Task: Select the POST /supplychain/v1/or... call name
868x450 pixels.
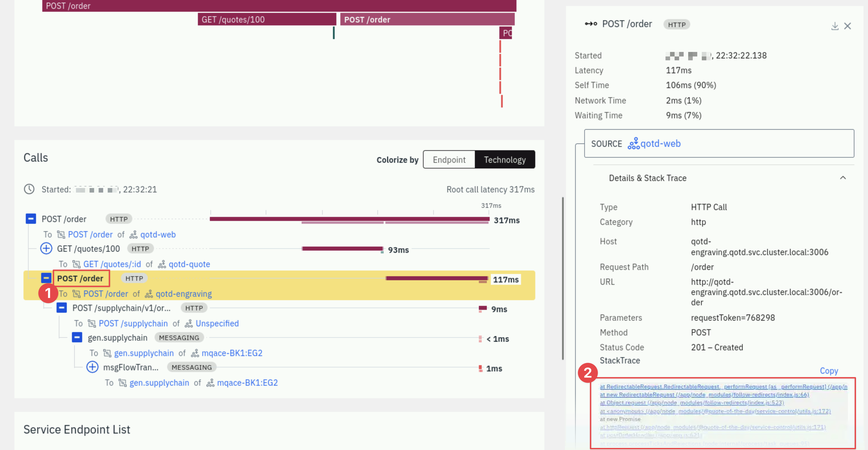Action: pos(121,308)
